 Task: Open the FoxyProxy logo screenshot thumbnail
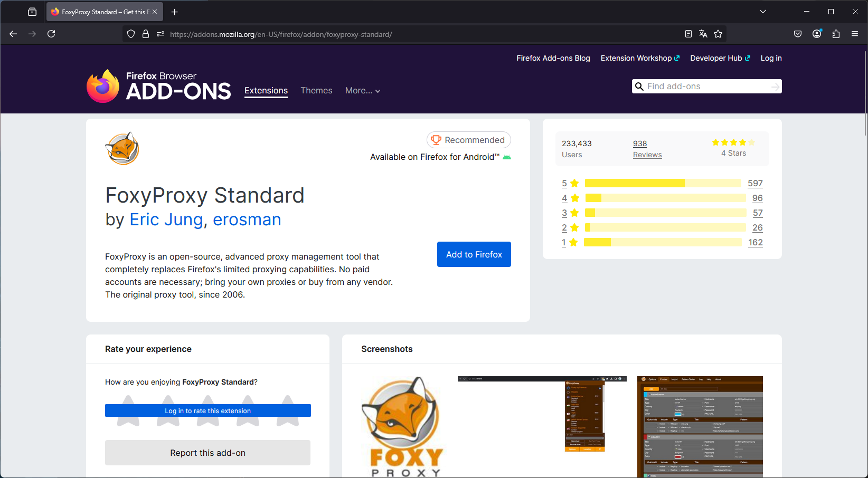click(x=403, y=427)
